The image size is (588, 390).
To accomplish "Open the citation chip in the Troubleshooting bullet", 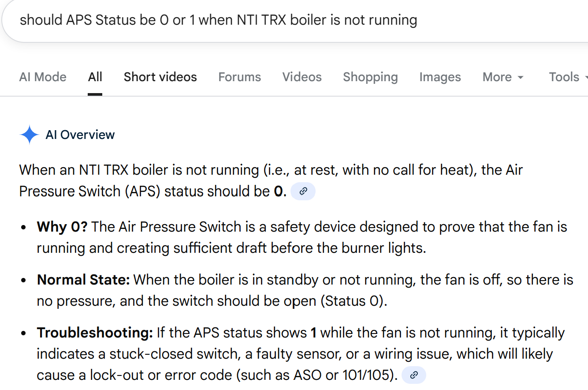I will click(413, 375).
